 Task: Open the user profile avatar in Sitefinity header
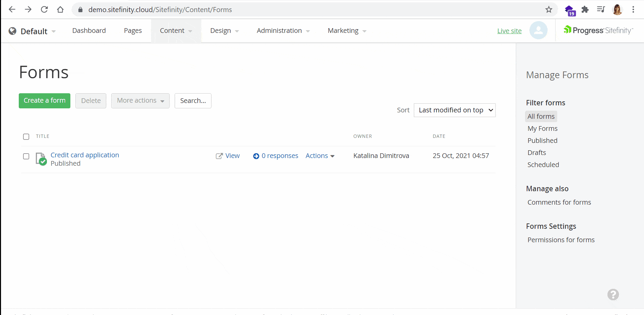click(x=538, y=31)
